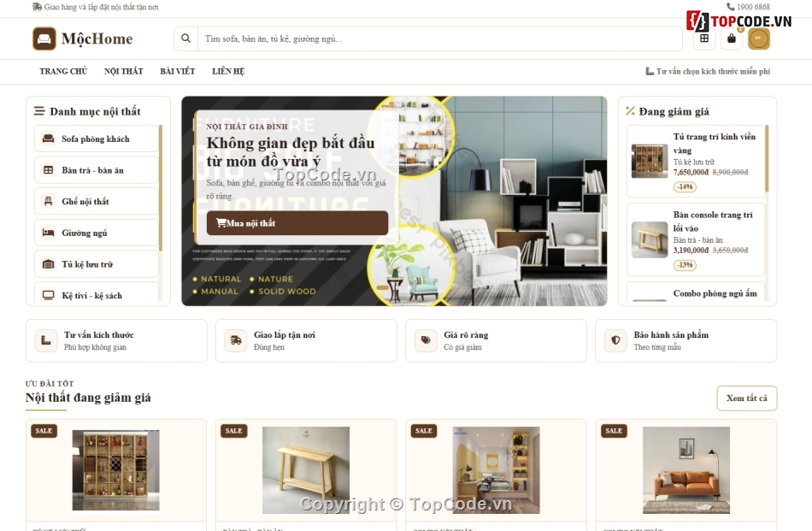Click TV shelf icon in Kệ tivi - kệ sách row
Viewport: 812px width, 531px height.
[48, 295]
